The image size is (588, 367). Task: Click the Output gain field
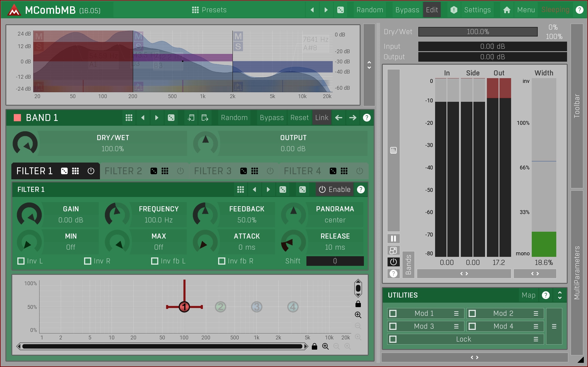point(493,57)
